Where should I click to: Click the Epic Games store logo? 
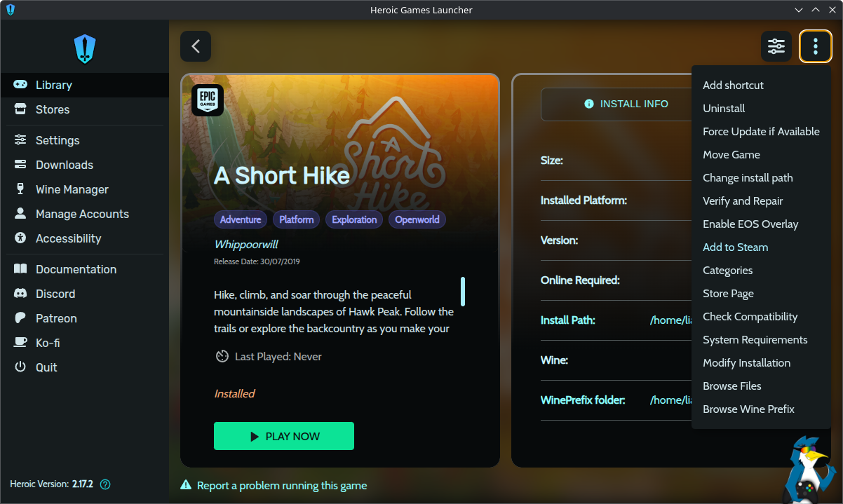click(208, 100)
